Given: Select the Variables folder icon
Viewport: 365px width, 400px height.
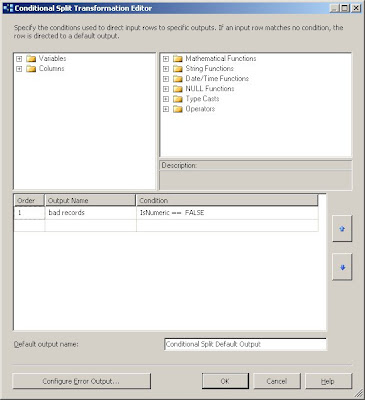Looking at the screenshot, I should point(31,59).
